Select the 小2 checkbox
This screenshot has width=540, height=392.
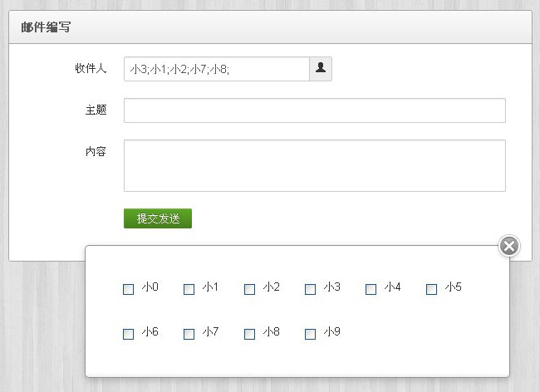pyautogui.click(x=250, y=289)
